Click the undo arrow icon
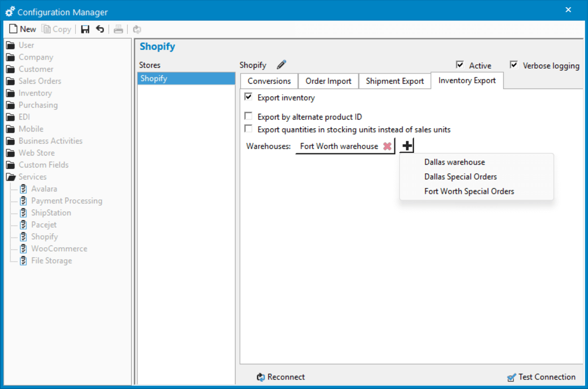Screen dimensions: 588x389 100,29
